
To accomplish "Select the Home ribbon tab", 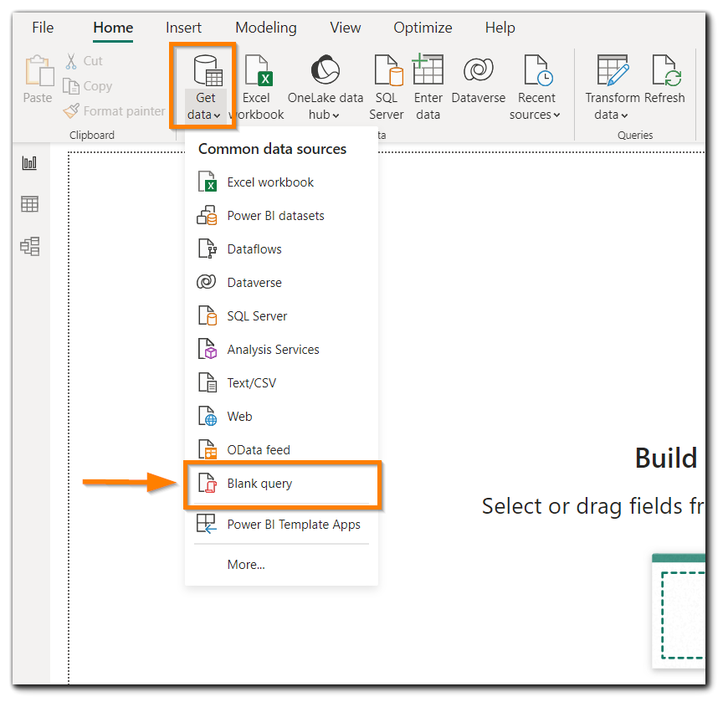I will pyautogui.click(x=113, y=28).
